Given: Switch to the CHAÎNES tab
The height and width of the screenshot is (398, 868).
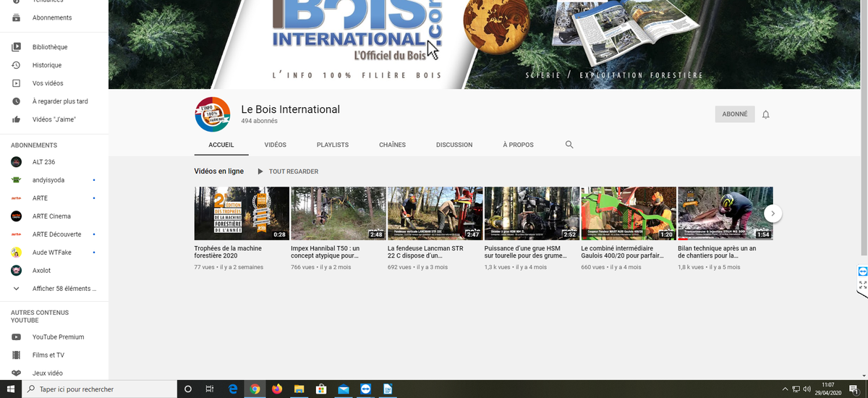Looking at the screenshot, I should point(392,145).
